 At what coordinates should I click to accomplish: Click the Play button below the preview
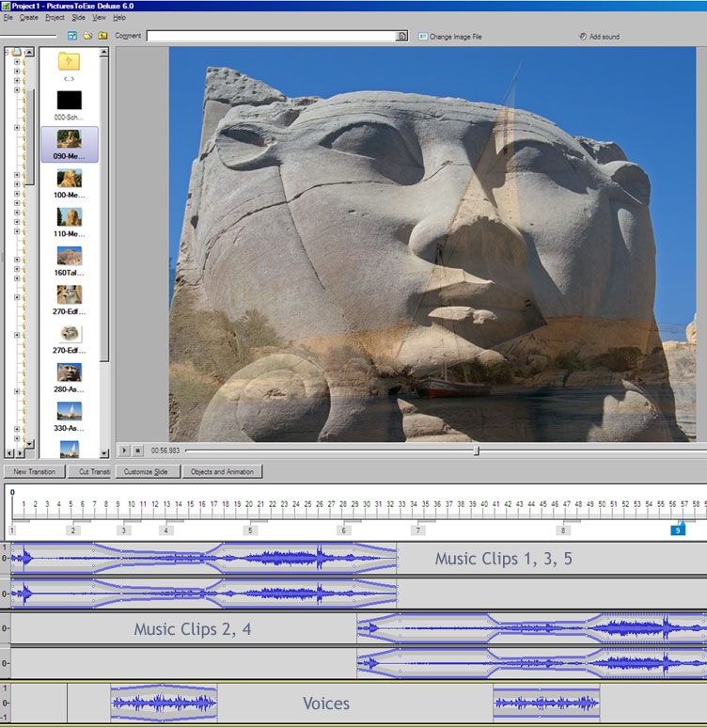(x=125, y=451)
